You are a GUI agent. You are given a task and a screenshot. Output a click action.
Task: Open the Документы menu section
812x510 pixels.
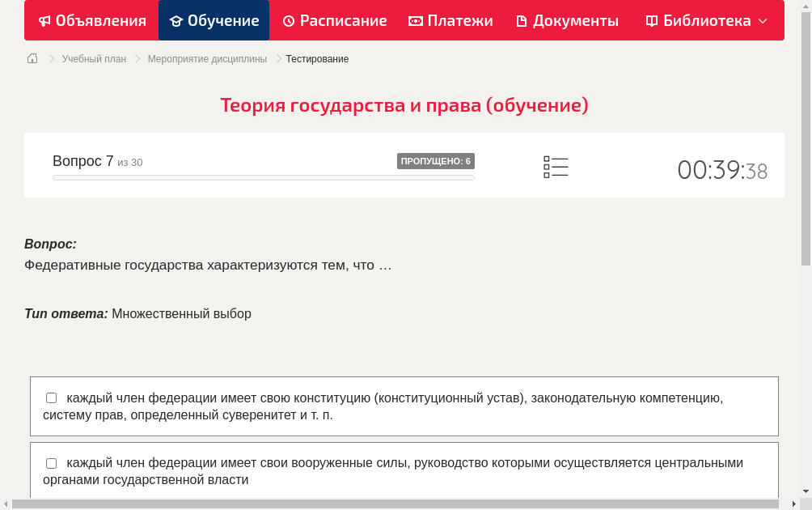coord(567,20)
